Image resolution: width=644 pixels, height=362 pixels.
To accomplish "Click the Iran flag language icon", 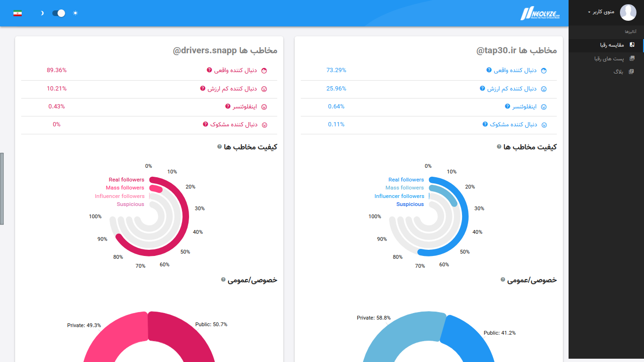I will pyautogui.click(x=17, y=13).
